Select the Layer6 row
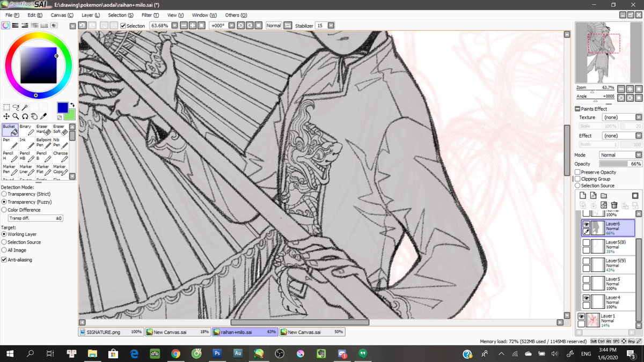644x362 pixels. pos(608,228)
